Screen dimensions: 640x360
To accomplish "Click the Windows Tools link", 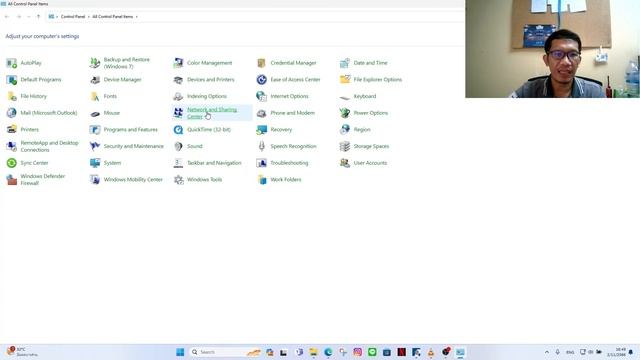I will [204, 180].
